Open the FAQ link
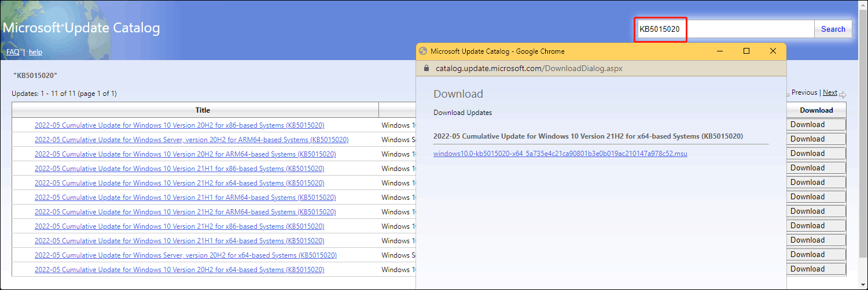The width and height of the screenshot is (868, 290). coord(13,52)
